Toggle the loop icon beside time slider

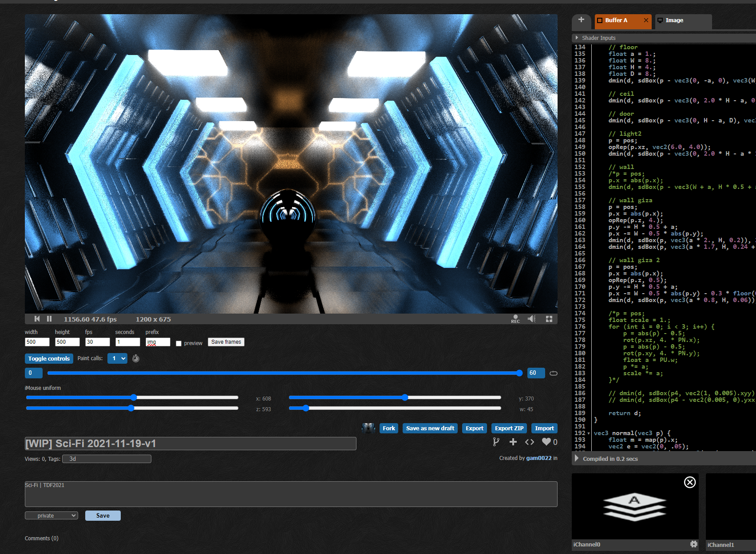pyautogui.click(x=554, y=373)
